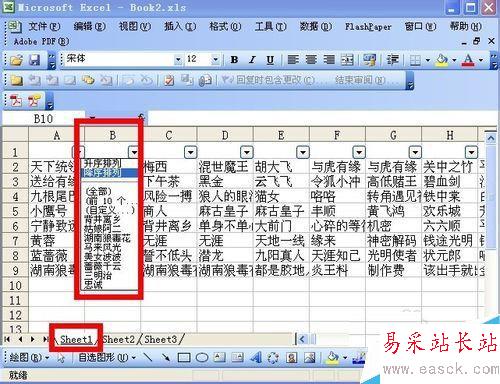The image size is (500, 384).
Task: Open the filter dropdown in column G
Action: tap(415, 152)
